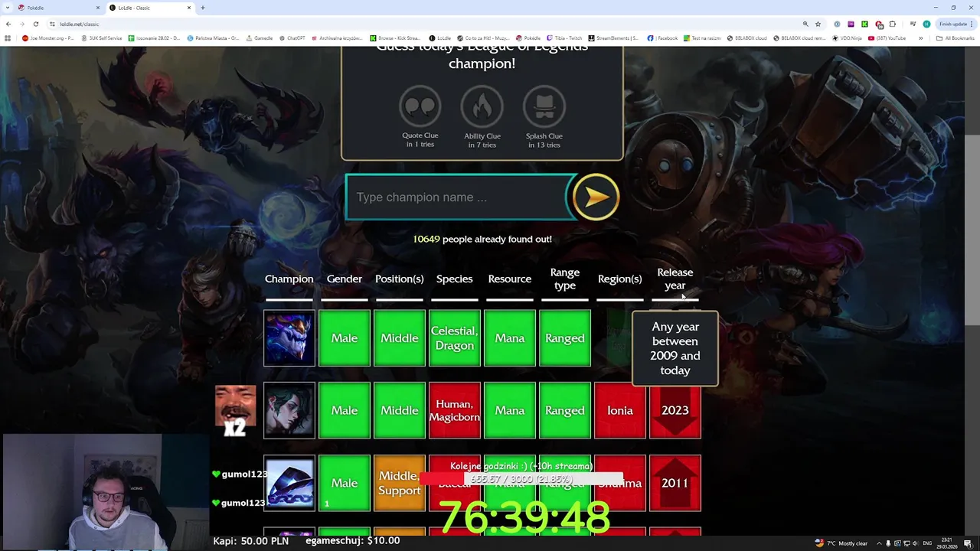Click the 'Resource' column header
The height and width of the screenshot is (551, 980).
[509, 279]
